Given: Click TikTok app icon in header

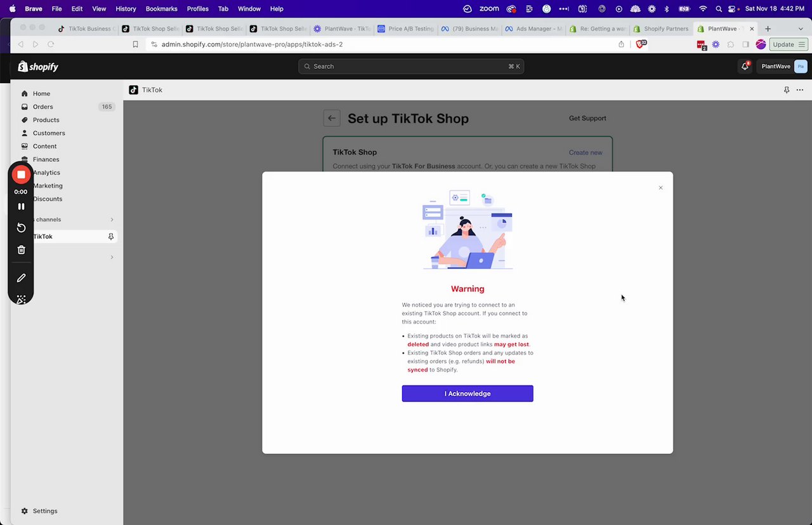Looking at the screenshot, I should tap(133, 90).
